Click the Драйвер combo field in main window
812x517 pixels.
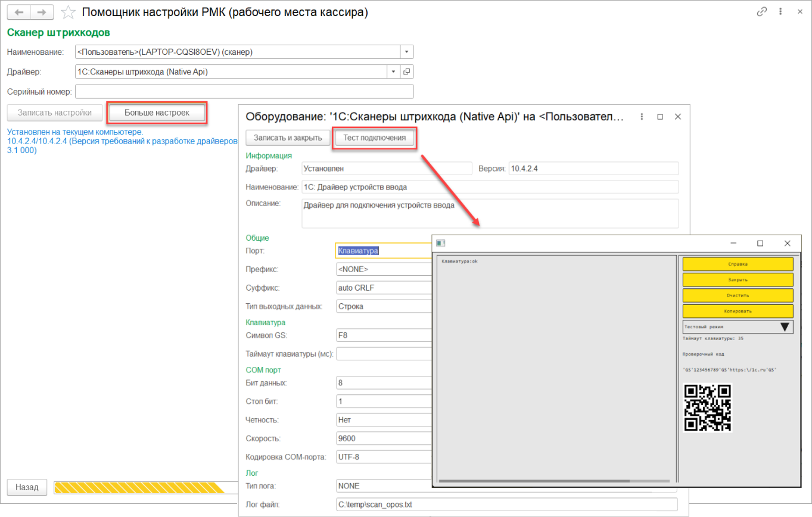coord(231,72)
